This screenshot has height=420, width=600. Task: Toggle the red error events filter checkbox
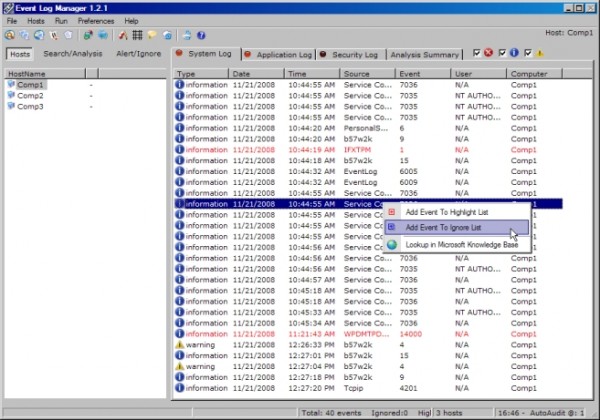click(x=478, y=53)
